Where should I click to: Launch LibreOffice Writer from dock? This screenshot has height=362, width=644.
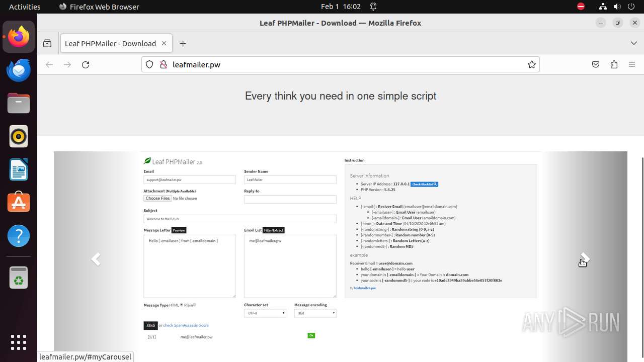[19, 169]
